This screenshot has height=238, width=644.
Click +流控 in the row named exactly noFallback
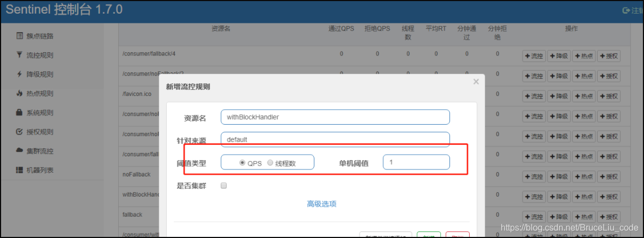coord(534,177)
